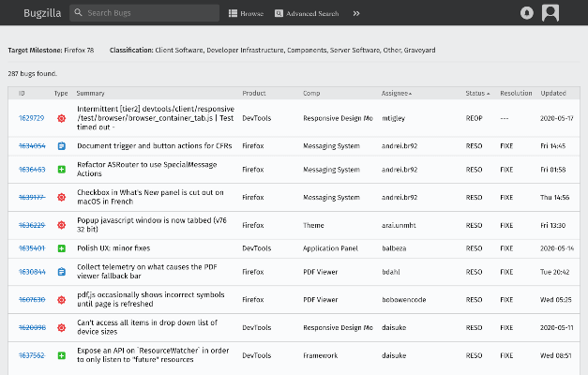Screen dimensions: 588x375
Task: Click assignee 'mtigley'
Action: 393,118
